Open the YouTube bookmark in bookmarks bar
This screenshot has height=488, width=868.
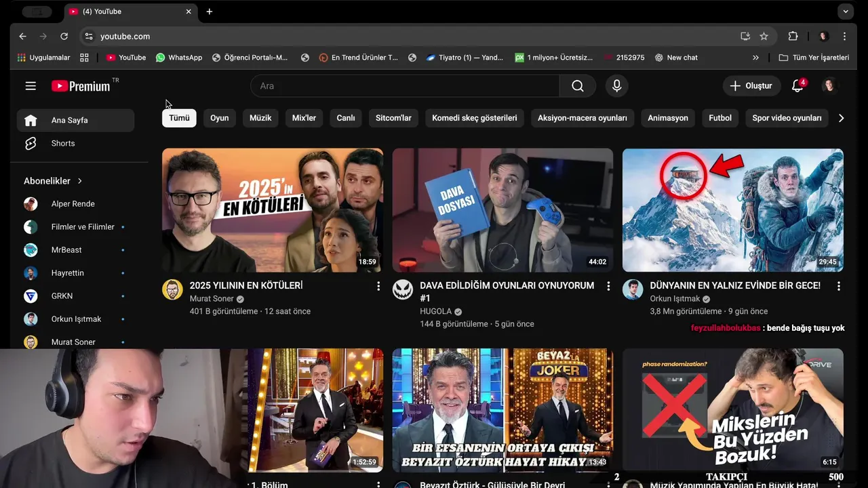pos(126,58)
